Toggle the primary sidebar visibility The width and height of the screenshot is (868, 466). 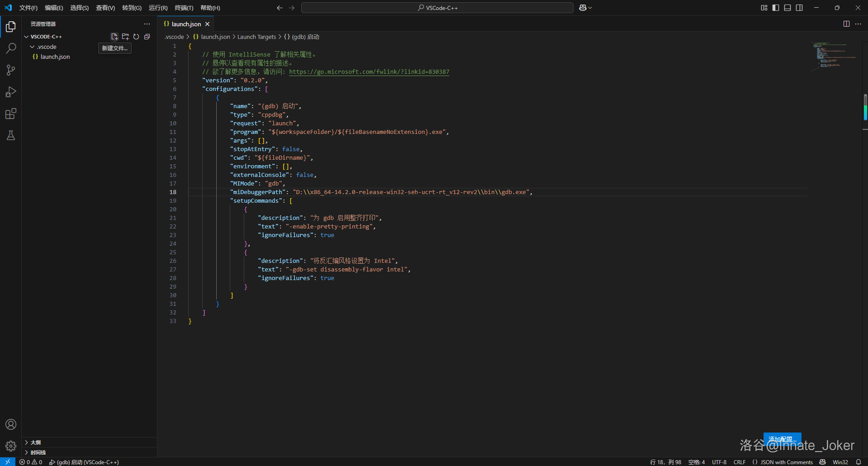click(x=776, y=8)
